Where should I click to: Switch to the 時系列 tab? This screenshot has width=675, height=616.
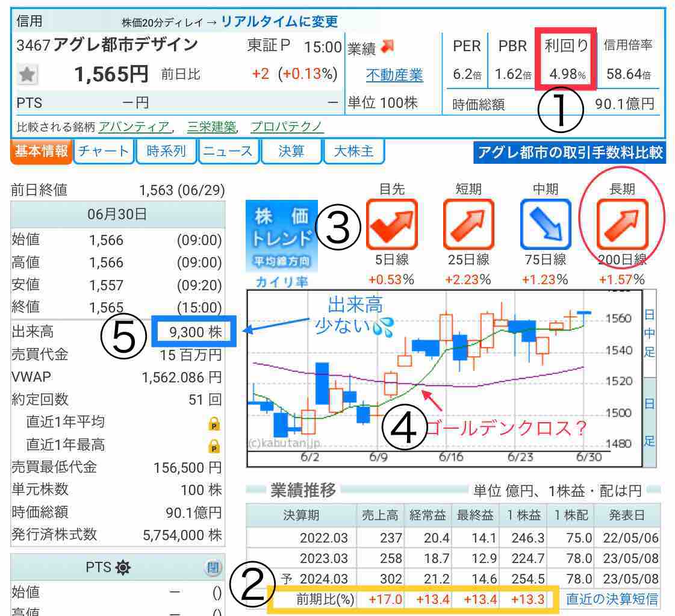[x=166, y=151]
